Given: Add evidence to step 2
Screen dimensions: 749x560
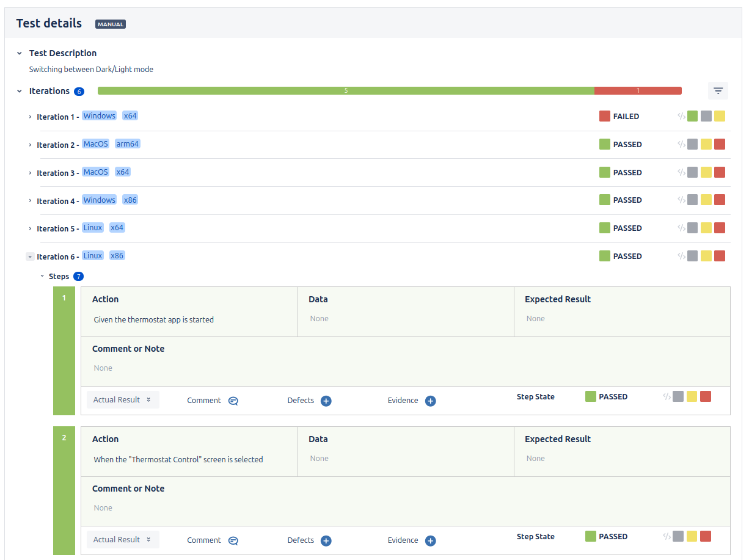Looking at the screenshot, I should pos(430,541).
